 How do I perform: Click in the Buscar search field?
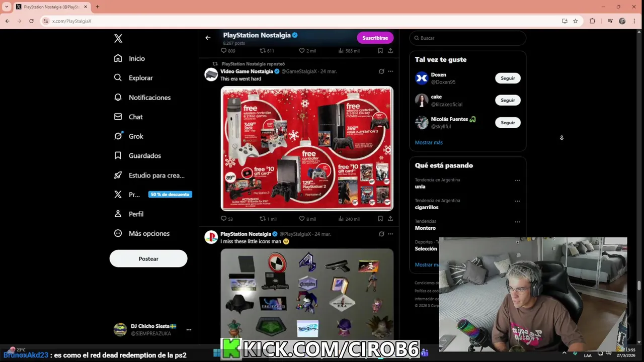[x=467, y=38]
